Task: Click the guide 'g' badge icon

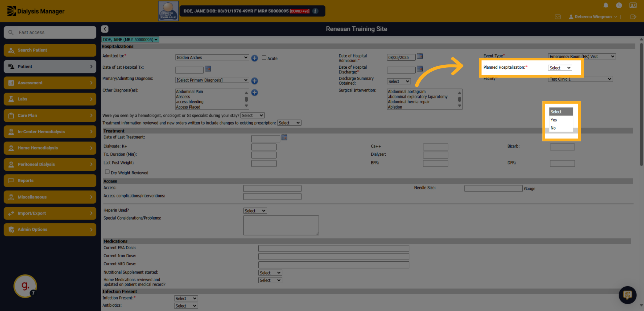Action: pyautogui.click(x=25, y=286)
